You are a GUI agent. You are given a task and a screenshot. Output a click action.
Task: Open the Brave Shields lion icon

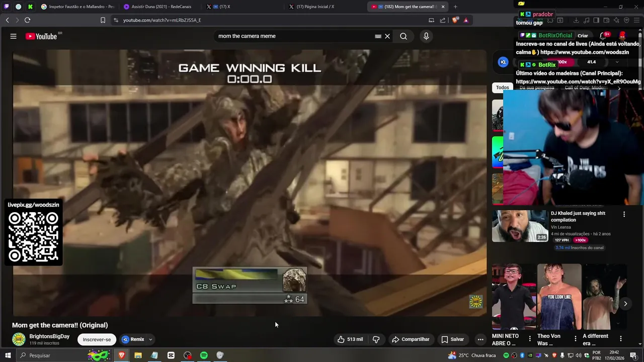tap(455, 20)
